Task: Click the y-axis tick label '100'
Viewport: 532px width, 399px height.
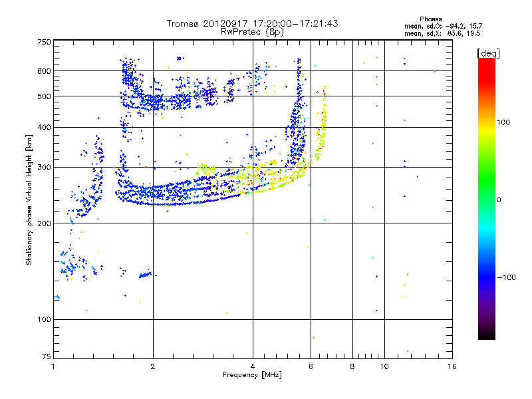Action: pos(44,320)
